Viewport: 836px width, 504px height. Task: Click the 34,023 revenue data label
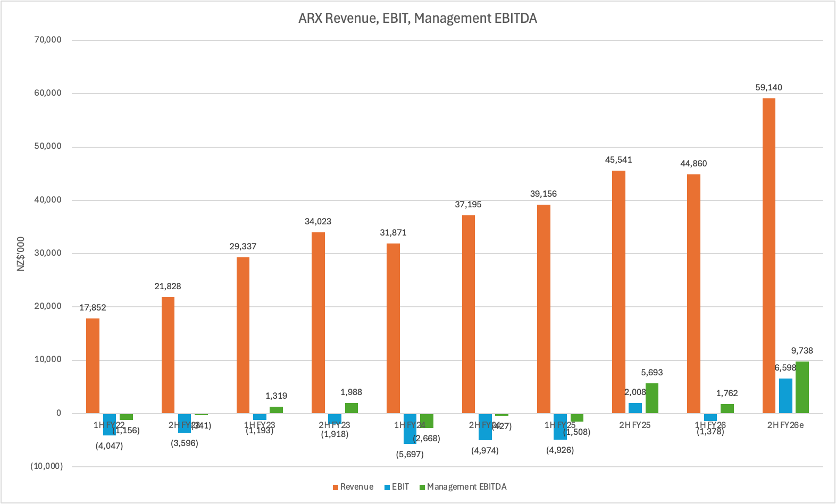318,222
